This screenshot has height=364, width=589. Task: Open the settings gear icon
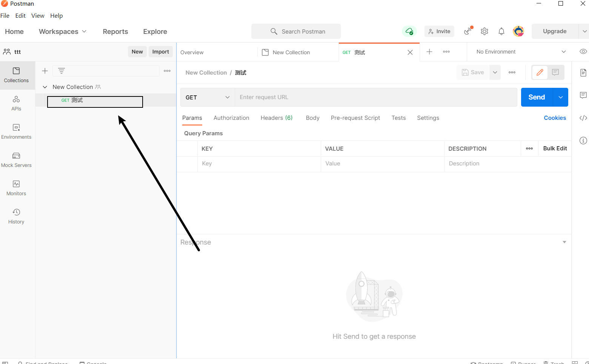click(x=484, y=31)
